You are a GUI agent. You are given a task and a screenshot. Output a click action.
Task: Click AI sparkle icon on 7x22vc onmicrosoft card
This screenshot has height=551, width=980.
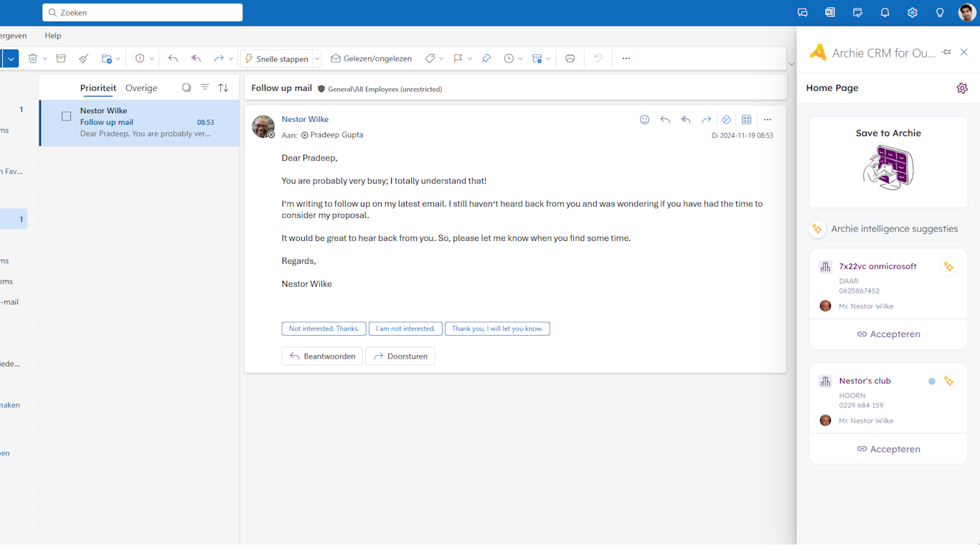(948, 266)
